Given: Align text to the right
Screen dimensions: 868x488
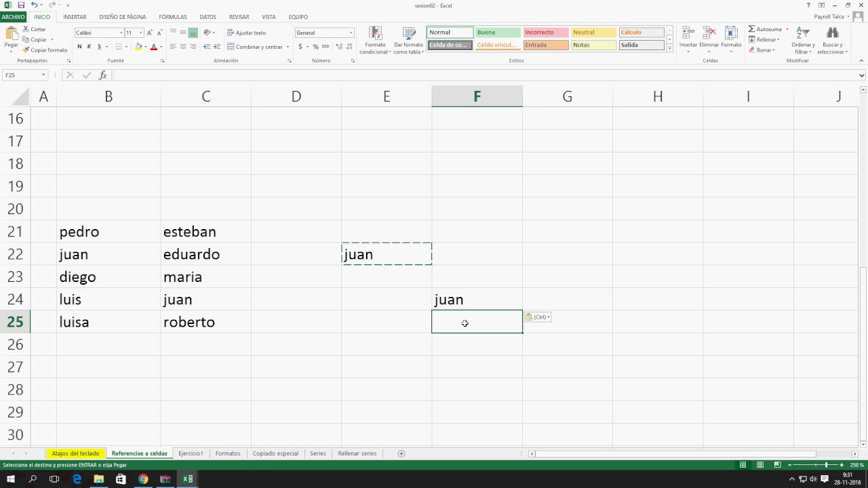Looking at the screenshot, I should pyautogui.click(x=193, y=47).
